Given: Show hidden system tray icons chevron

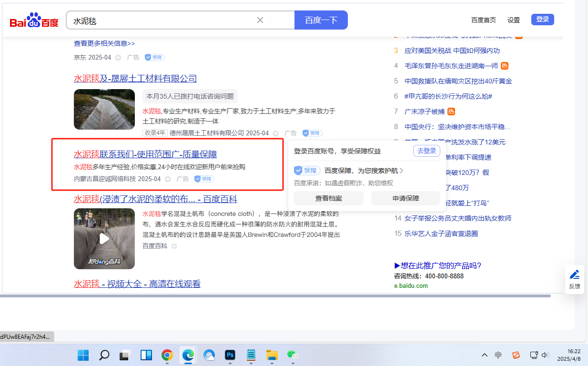Looking at the screenshot, I should pyautogui.click(x=485, y=355).
